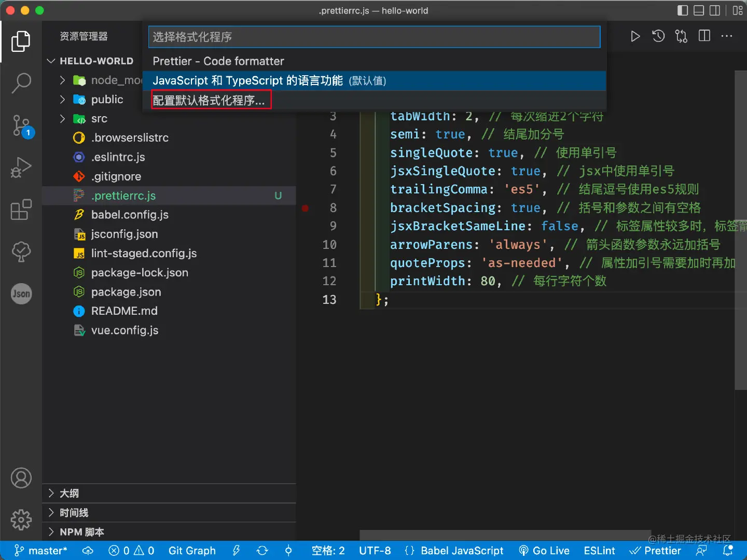Click the editor horizontal scrollbar

(x=506, y=535)
